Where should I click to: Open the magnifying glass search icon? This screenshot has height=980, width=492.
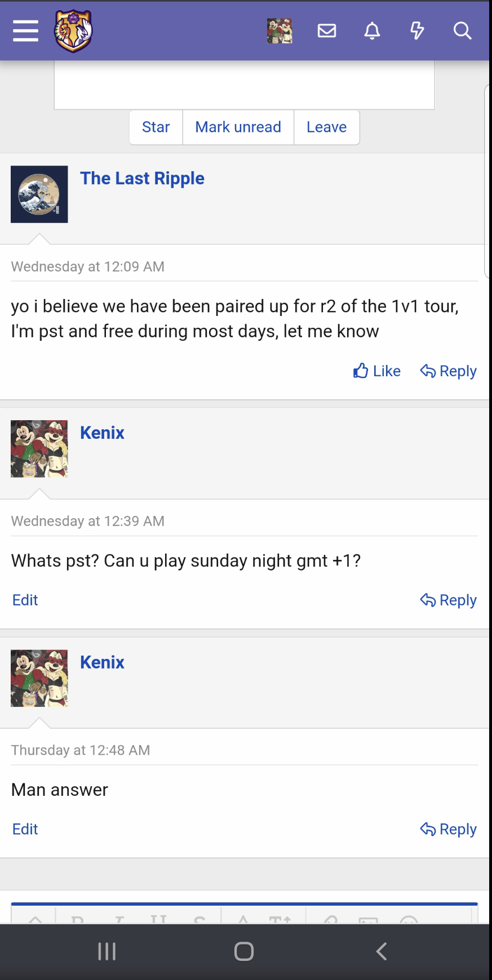(462, 30)
